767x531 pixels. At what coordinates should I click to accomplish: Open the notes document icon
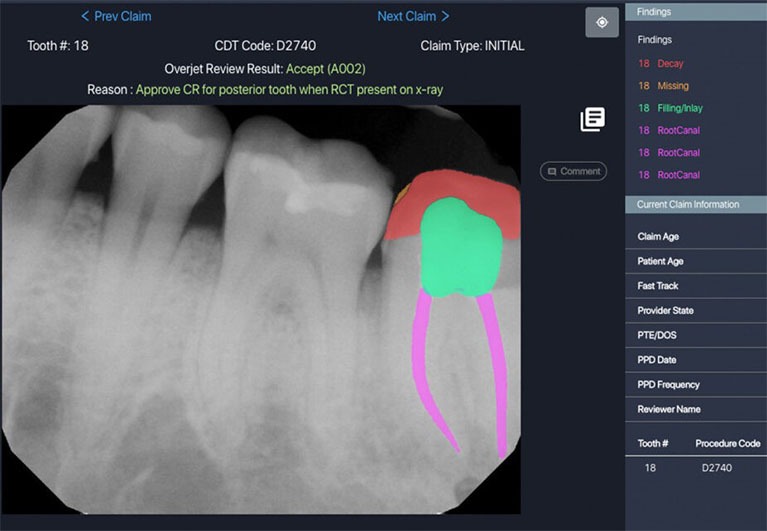[x=592, y=119]
